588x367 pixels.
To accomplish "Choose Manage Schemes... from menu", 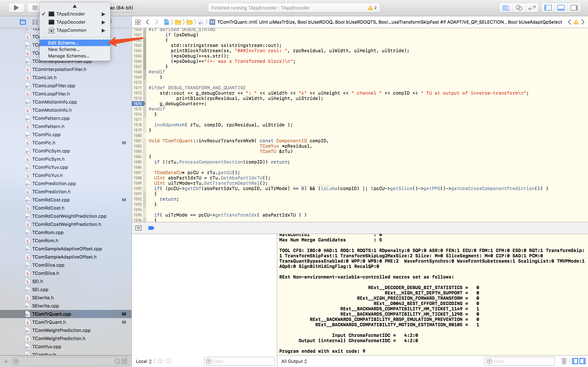I will tap(69, 56).
